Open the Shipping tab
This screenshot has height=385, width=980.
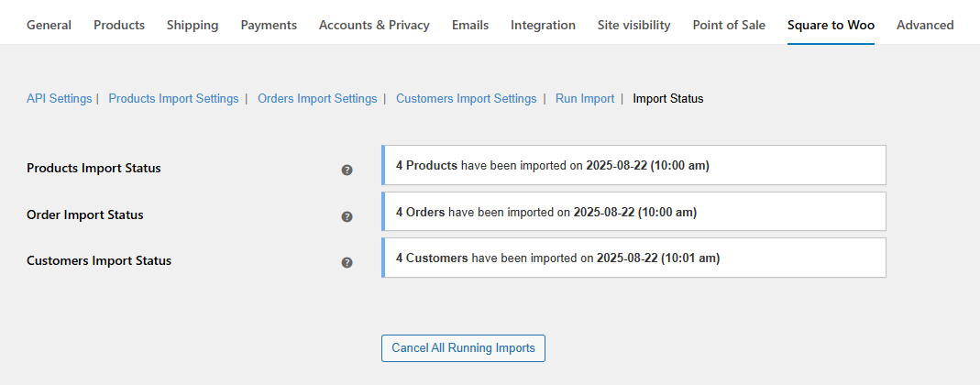[193, 25]
